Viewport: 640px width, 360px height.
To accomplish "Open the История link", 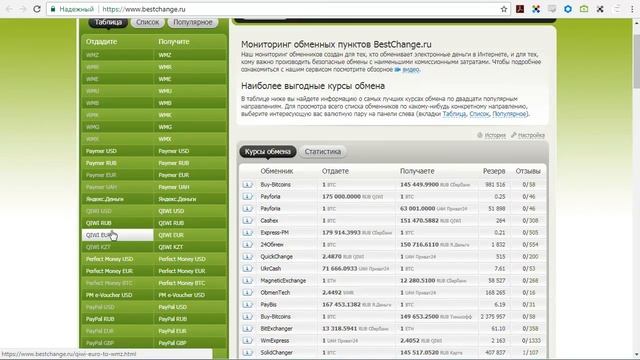I will 495,135.
